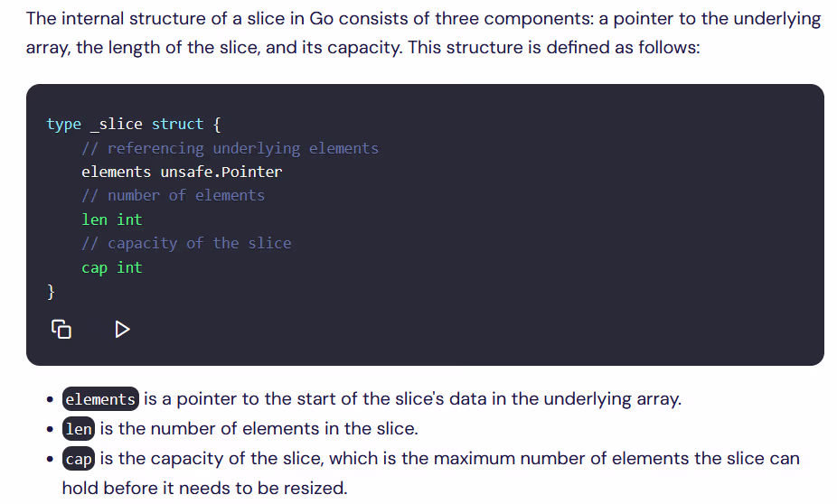The width and height of the screenshot is (837, 504).
Task: Click the 'struct' keyword in code
Action: click(x=178, y=125)
